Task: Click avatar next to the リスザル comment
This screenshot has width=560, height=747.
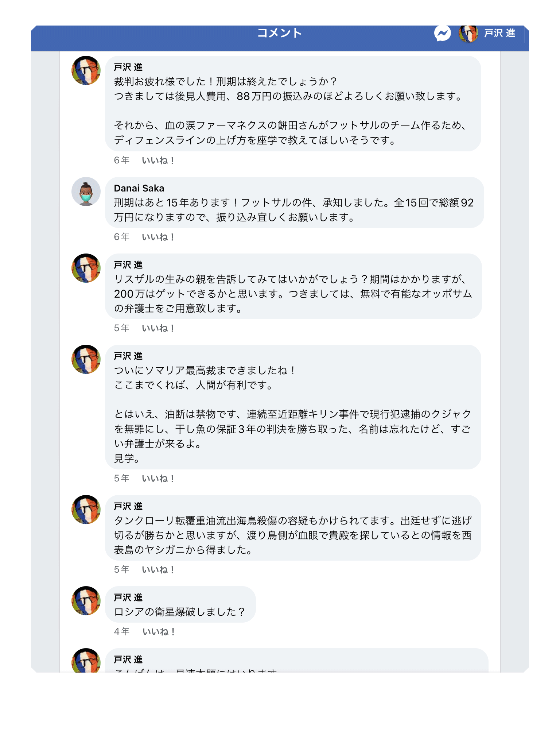Action: coord(86,268)
